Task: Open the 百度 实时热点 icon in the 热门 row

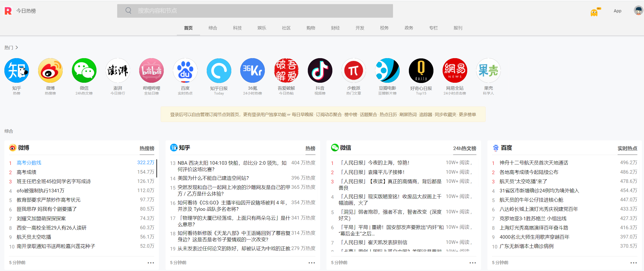Action: pos(185,70)
